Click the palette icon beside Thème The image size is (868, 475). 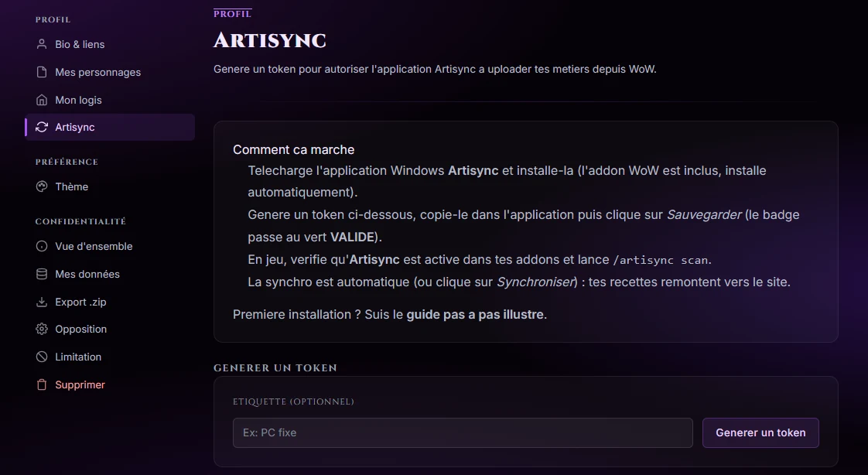[42, 186]
